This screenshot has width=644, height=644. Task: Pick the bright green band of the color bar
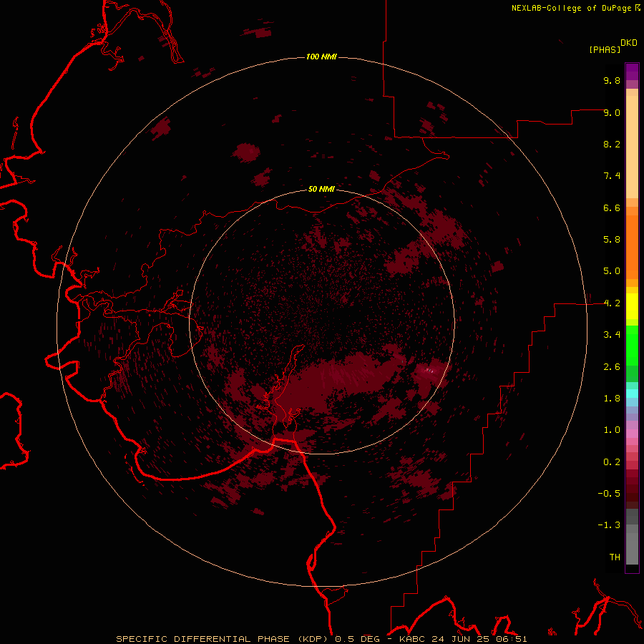click(x=632, y=345)
